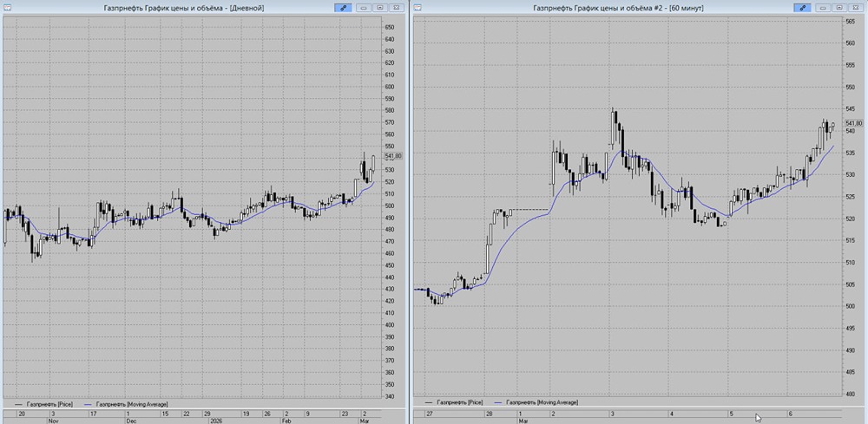This screenshot has height=424, width=868.
Task: Click Газпрнефть [Price] legend in the daily chart
Action: tap(49, 404)
